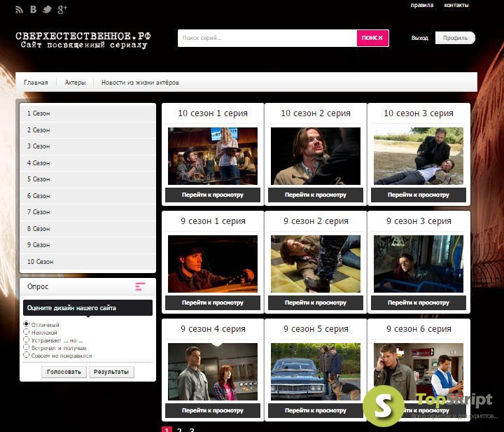This screenshot has height=432, width=504.
Task: Open the 'Профиль' button
Action: pos(455,38)
